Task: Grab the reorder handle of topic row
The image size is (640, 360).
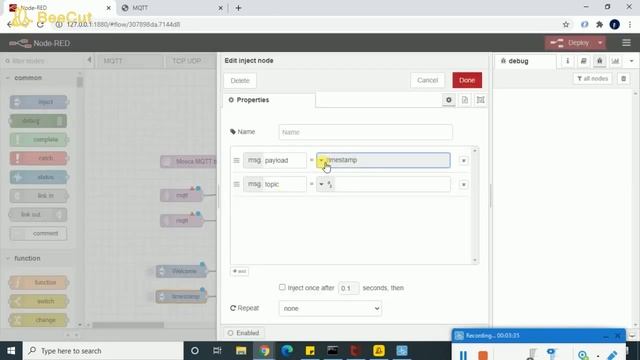Action: [x=236, y=184]
